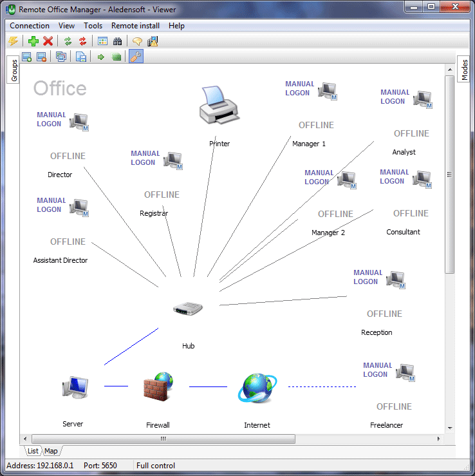Screen dimensions: 475x476
Task: Open the View menu
Action: click(66, 26)
